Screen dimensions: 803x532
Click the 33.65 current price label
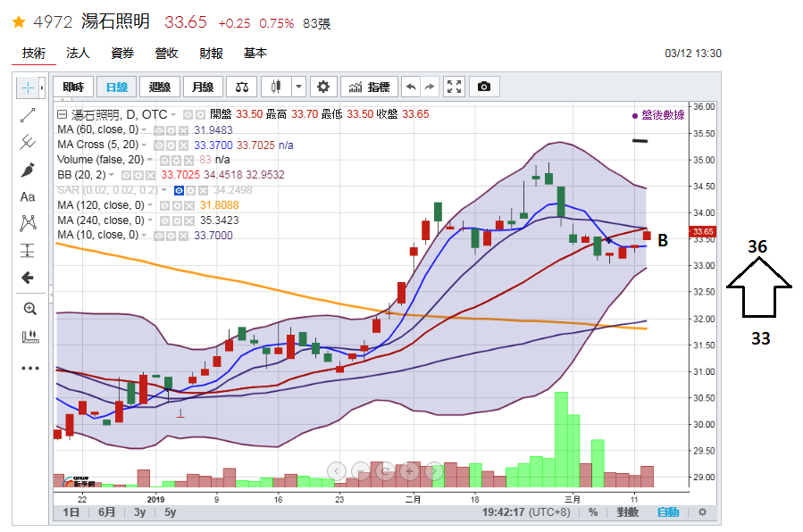[x=703, y=232]
